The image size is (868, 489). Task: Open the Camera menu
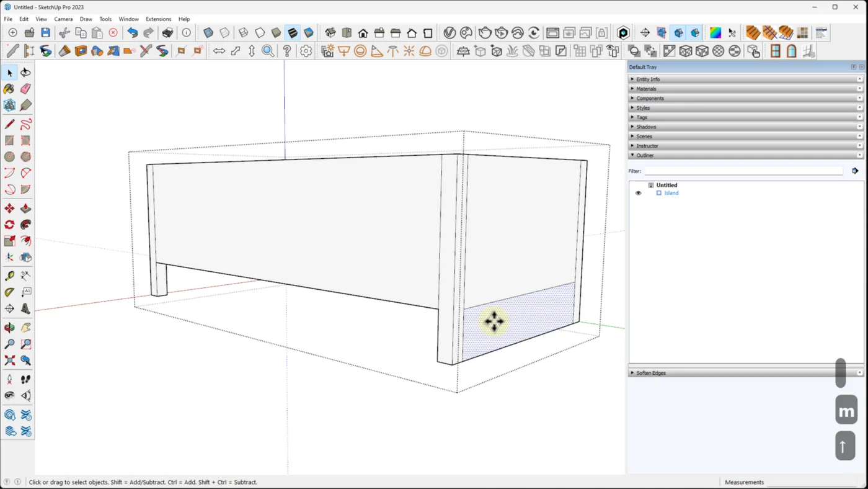pyautogui.click(x=63, y=19)
